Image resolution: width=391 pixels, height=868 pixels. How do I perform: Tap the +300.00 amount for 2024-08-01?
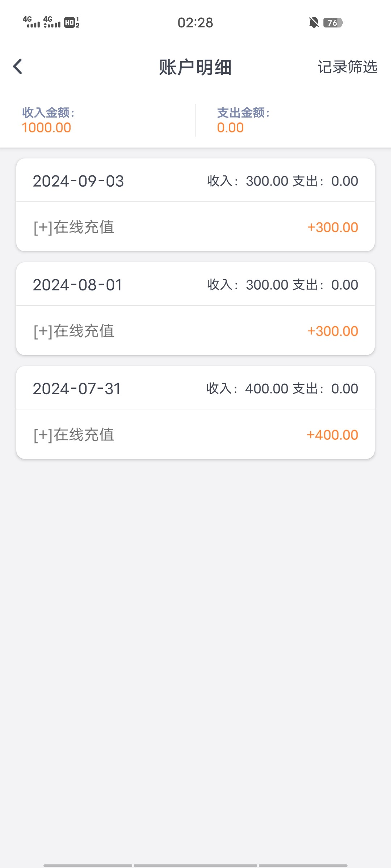click(332, 331)
